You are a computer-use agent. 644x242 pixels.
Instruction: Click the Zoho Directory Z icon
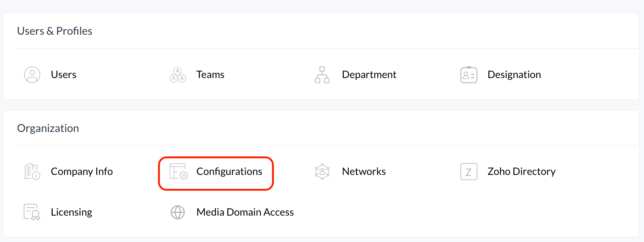point(469,172)
